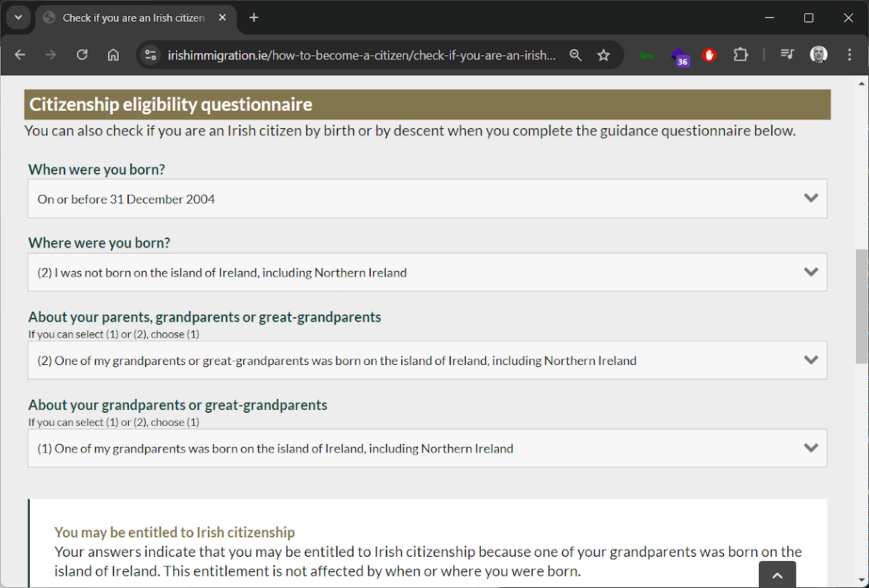Click the scroll-to-top chevron button
869x588 pixels.
click(x=777, y=574)
